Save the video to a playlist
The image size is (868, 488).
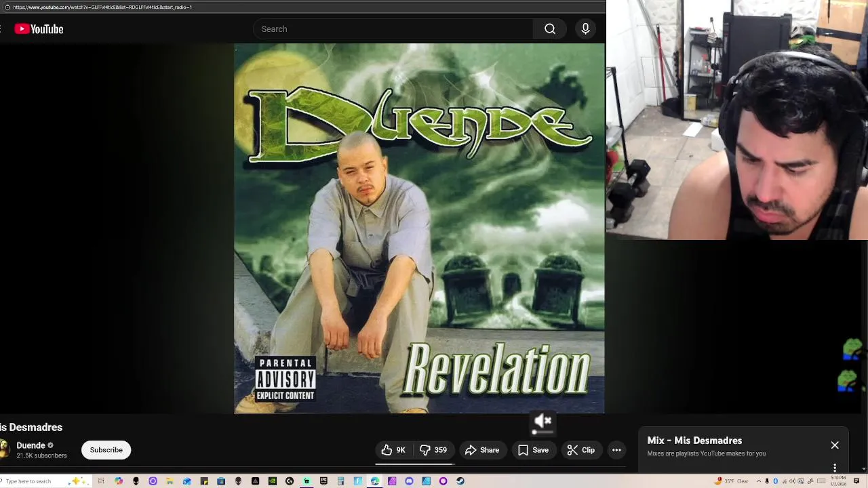[533, 450]
